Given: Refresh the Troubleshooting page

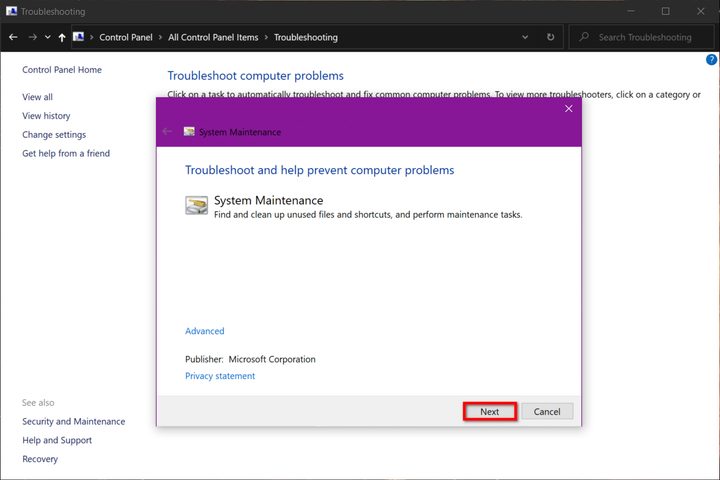Looking at the screenshot, I should (551, 37).
